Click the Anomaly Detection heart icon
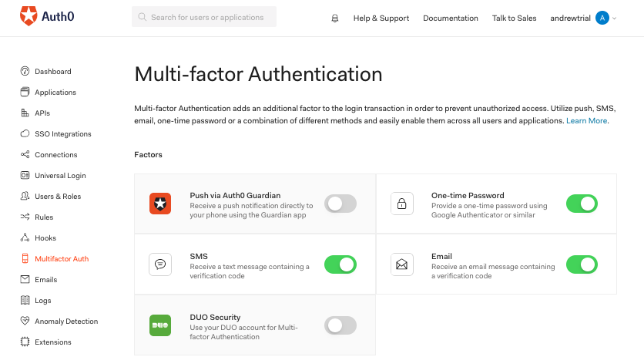The width and height of the screenshot is (644, 357). coord(25,322)
